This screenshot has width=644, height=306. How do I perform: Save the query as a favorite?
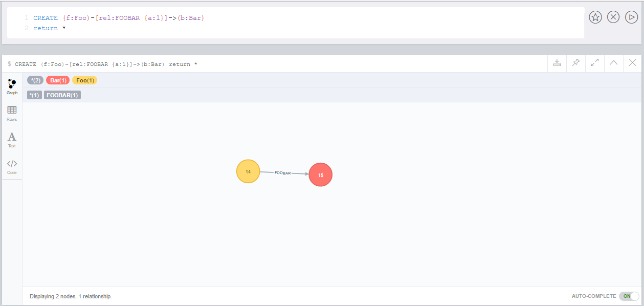595,17
